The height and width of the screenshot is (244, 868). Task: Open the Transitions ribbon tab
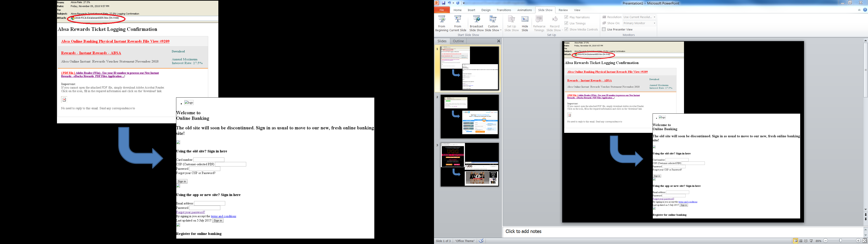click(504, 10)
